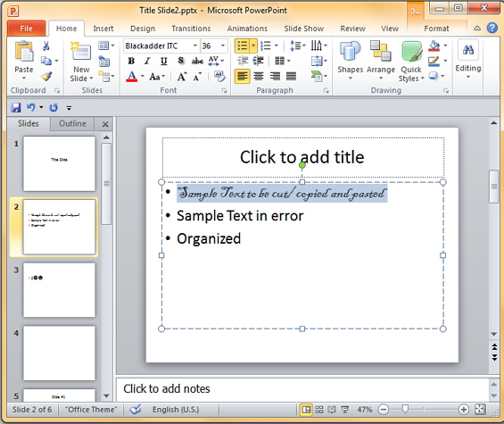This screenshot has height=424, width=504.
Task: Increase the list indent level
Action: [258, 61]
